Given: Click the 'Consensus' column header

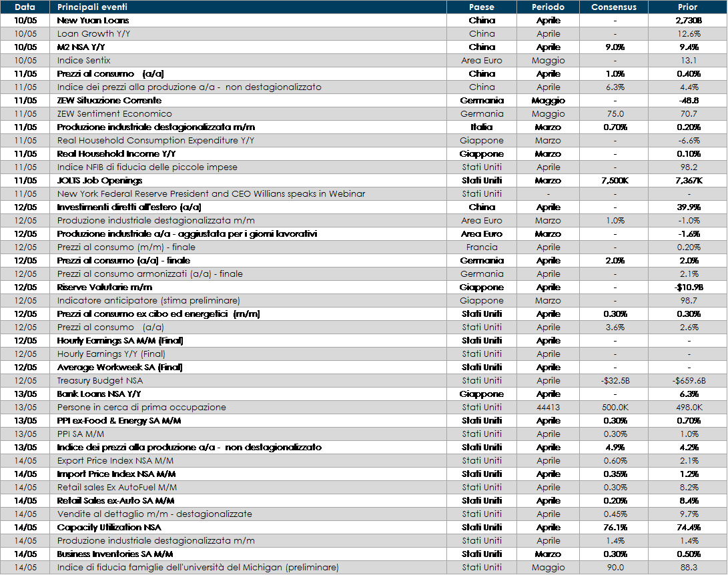Looking at the screenshot, I should coord(614,7).
